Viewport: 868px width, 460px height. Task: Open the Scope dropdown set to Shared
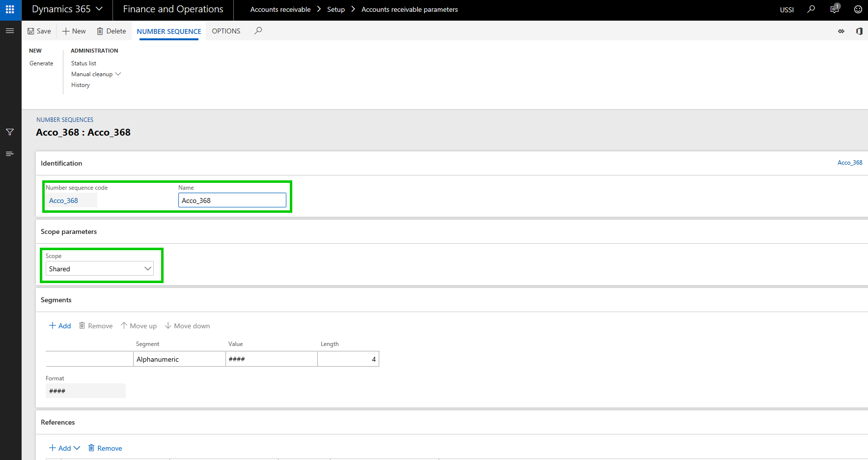coord(100,269)
